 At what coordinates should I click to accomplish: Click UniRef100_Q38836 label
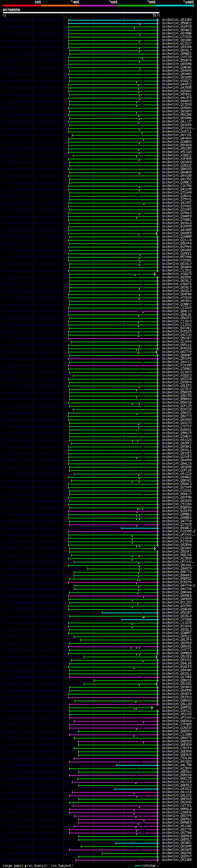[x=177, y=812]
